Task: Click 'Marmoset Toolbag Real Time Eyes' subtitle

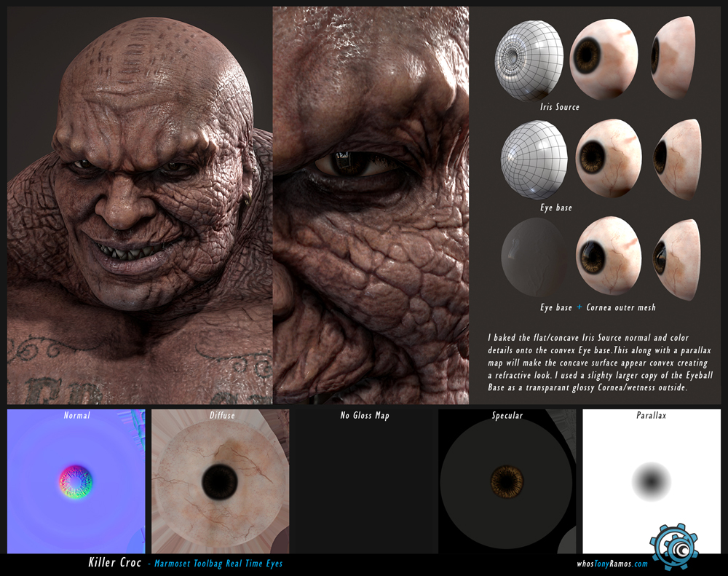Action: coord(218,564)
